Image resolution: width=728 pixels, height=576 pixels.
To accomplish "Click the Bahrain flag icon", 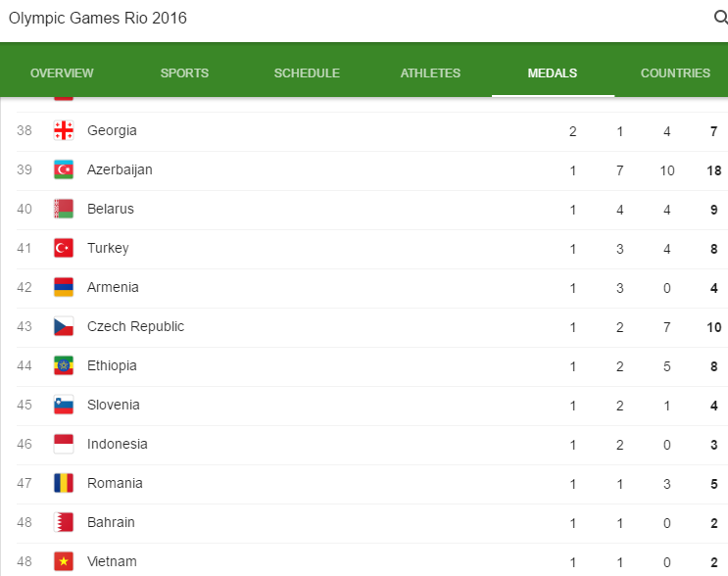I will pos(64,522).
